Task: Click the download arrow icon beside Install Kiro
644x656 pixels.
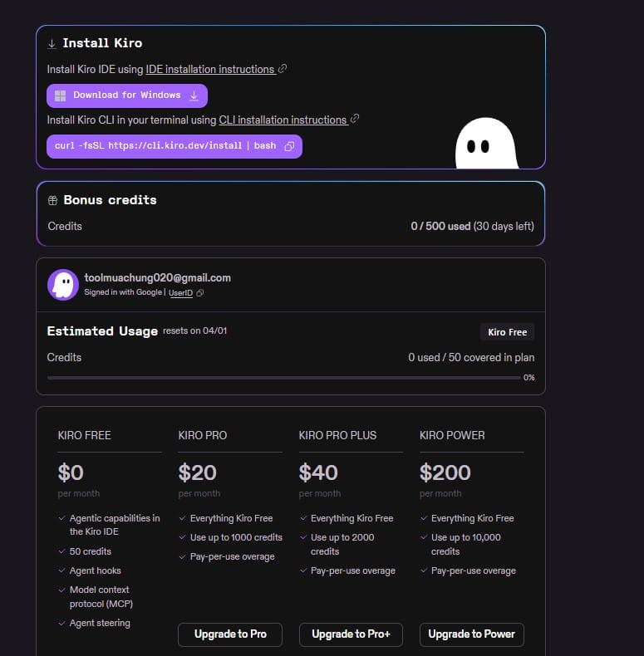Action: [52, 43]
